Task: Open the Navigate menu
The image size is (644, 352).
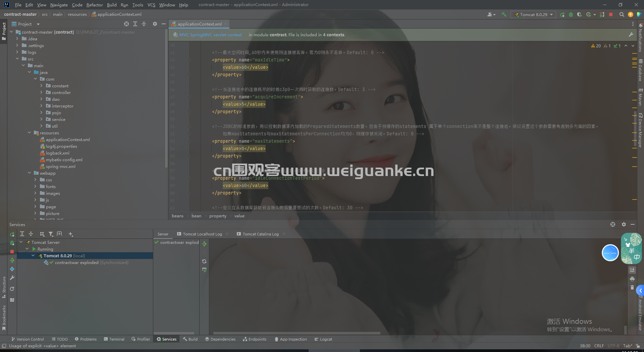Action: coord(59,5)
